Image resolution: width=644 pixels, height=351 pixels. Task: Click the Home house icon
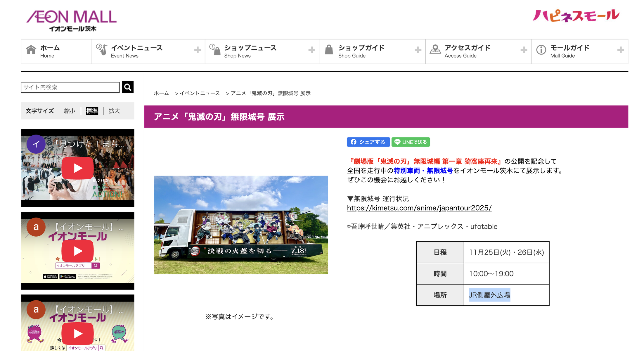click(x=31, y=50)
